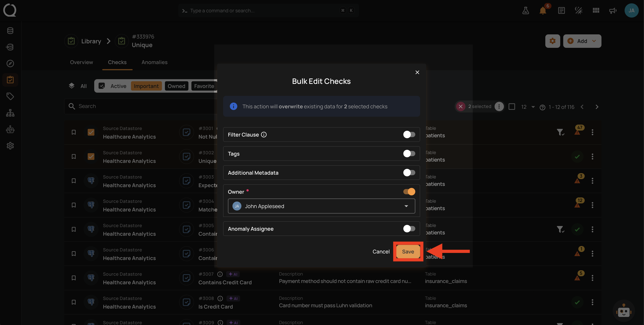
Task: Open the chatbot assistant icon
Action: click(x=624, y=311)
